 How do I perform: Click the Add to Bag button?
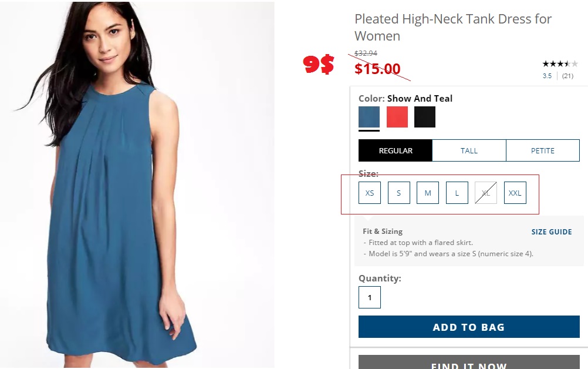point(469,327)
